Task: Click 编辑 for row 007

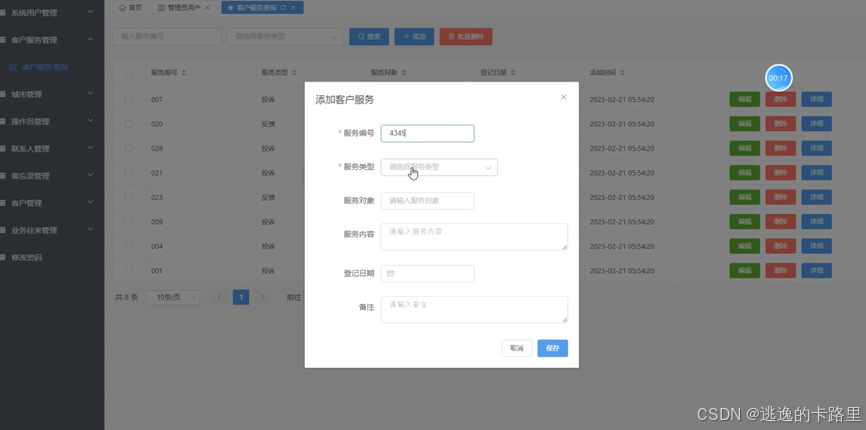Action: (744, 99)
